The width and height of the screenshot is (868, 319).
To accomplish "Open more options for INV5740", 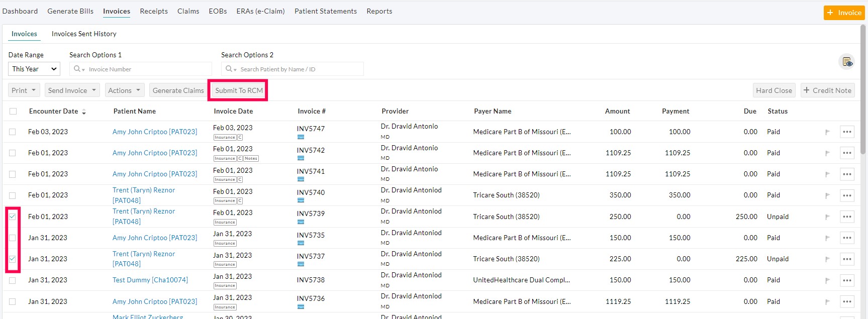I will [x=847, y=195].
